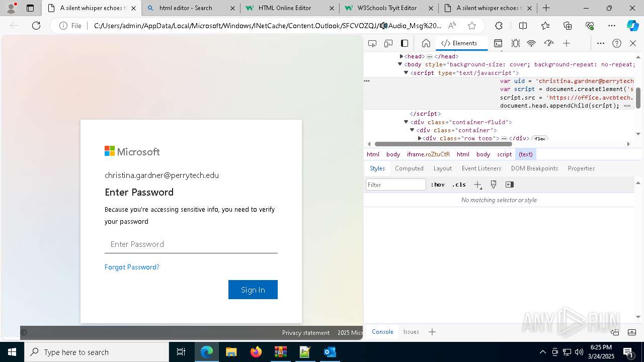Open the Sources bug icon in DevTools

[x=515, y=43]
